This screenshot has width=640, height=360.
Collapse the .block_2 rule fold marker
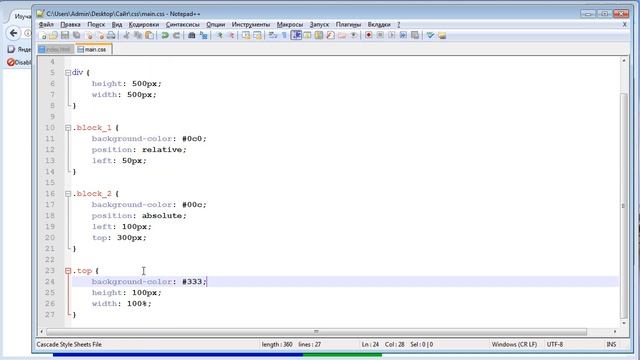point(68,194)
